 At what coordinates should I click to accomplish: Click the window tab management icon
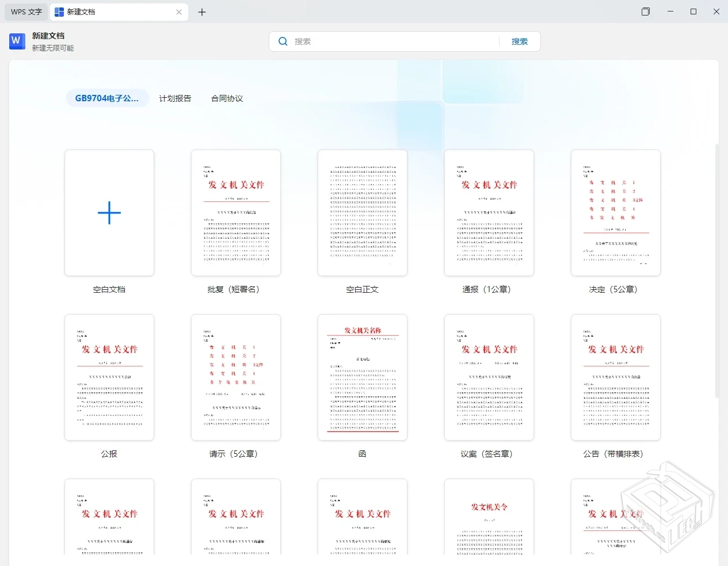(645, 12)
